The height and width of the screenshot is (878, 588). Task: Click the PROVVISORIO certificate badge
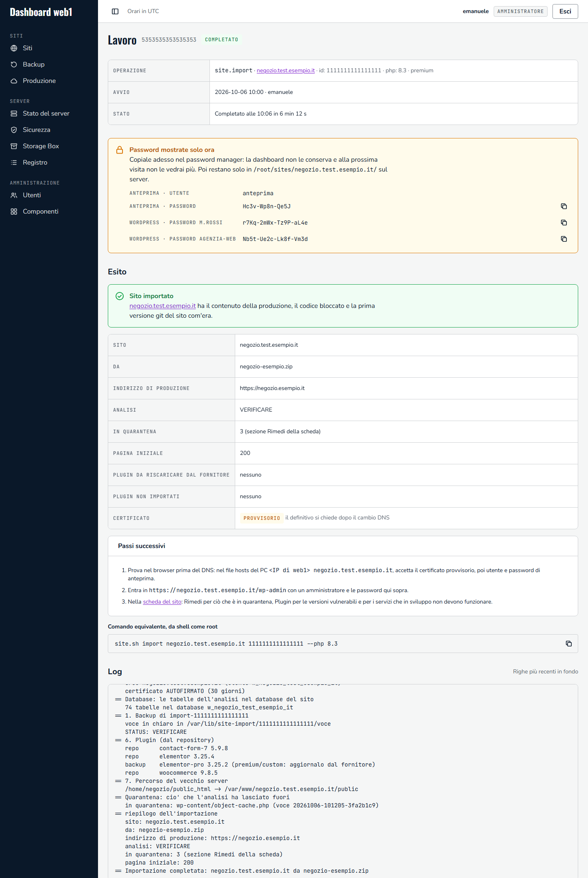[262, 518]
